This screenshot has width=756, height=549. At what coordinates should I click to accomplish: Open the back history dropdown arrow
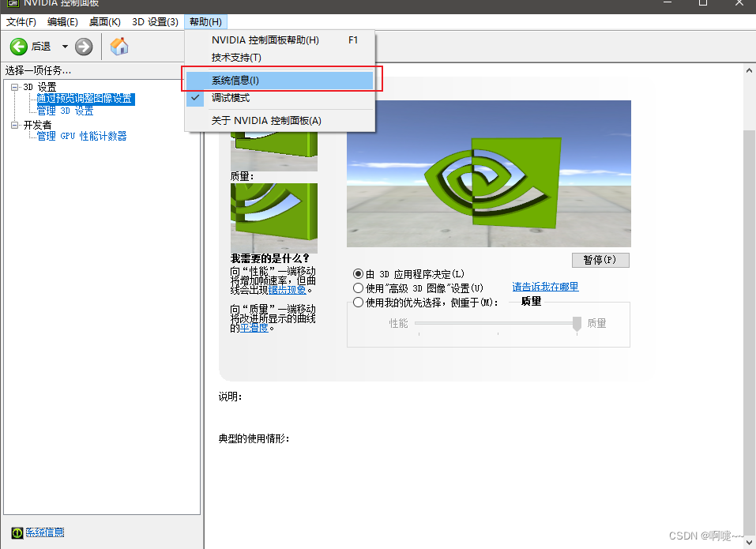(x=65, y=47)
